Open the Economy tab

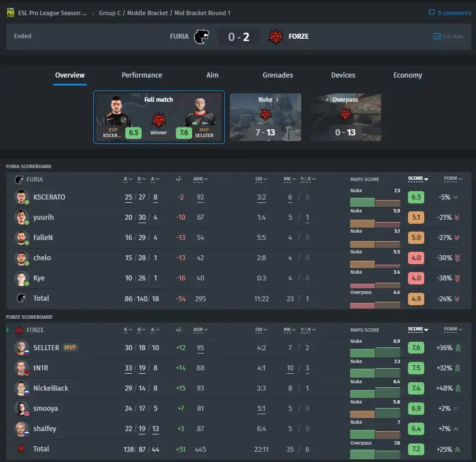(407, 75)
